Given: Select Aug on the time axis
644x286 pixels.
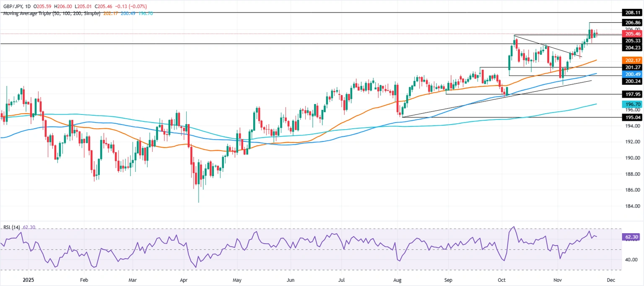Looking at the screenshot, I should (x=398, y=279).
